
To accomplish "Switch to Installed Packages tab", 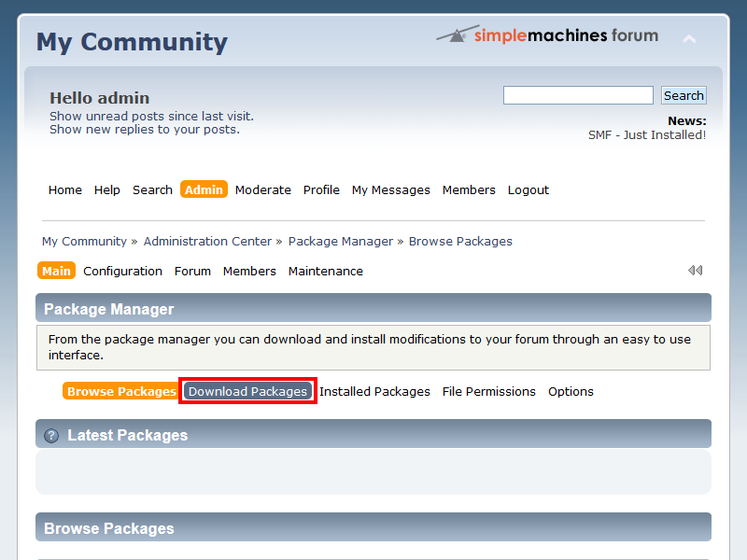I will coord(374,392).
